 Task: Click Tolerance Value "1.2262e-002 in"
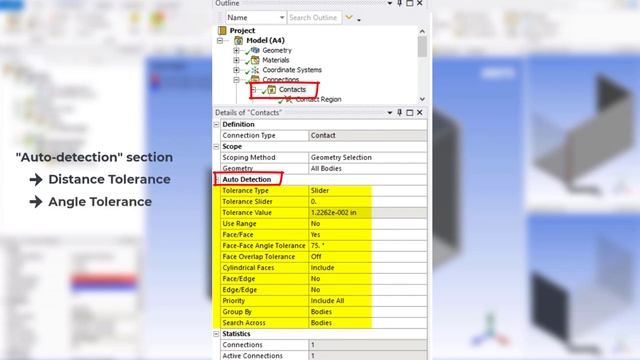pos(368,213)
